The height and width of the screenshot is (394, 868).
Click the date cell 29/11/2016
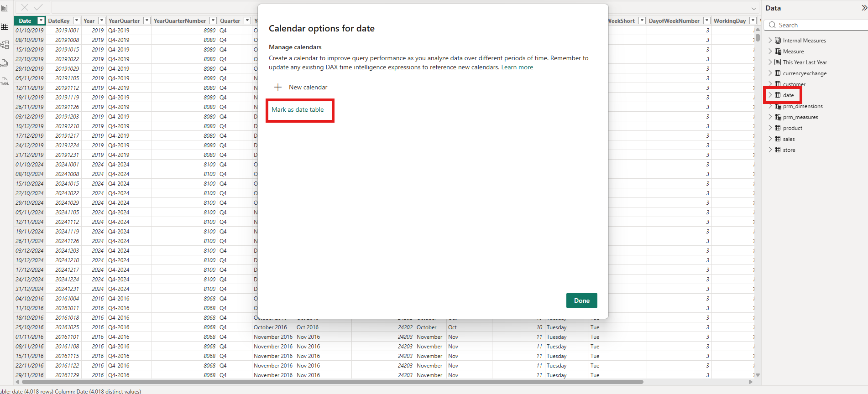coord(30,375)
